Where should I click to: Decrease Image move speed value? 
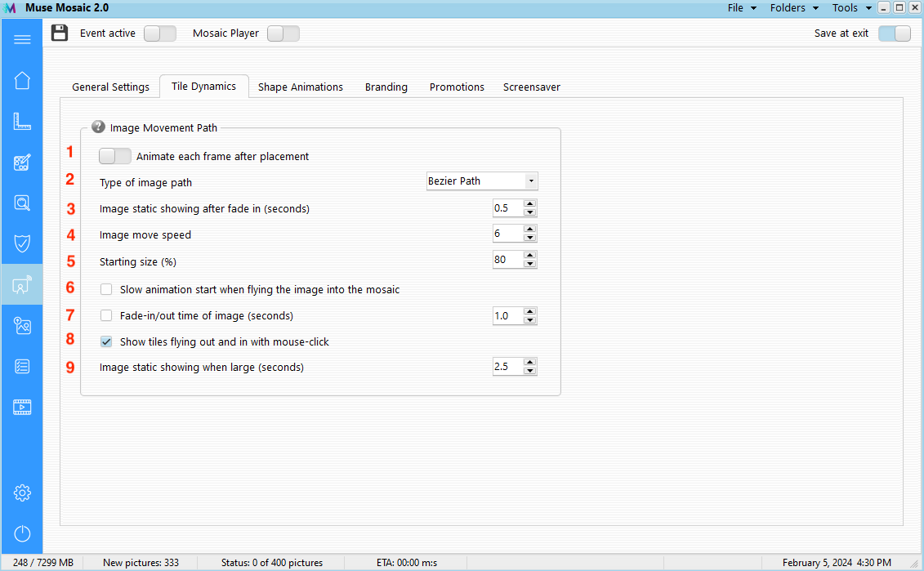coord(529,238)
